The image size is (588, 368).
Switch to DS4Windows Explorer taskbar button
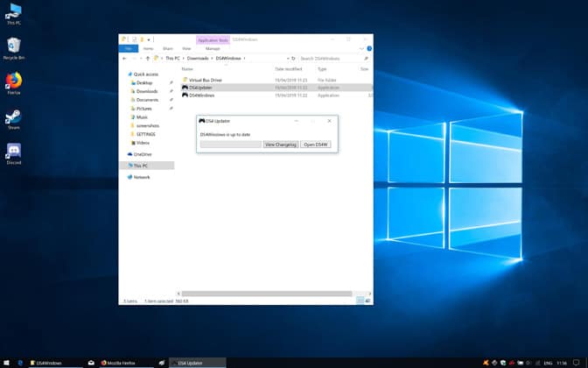[55, 363]
